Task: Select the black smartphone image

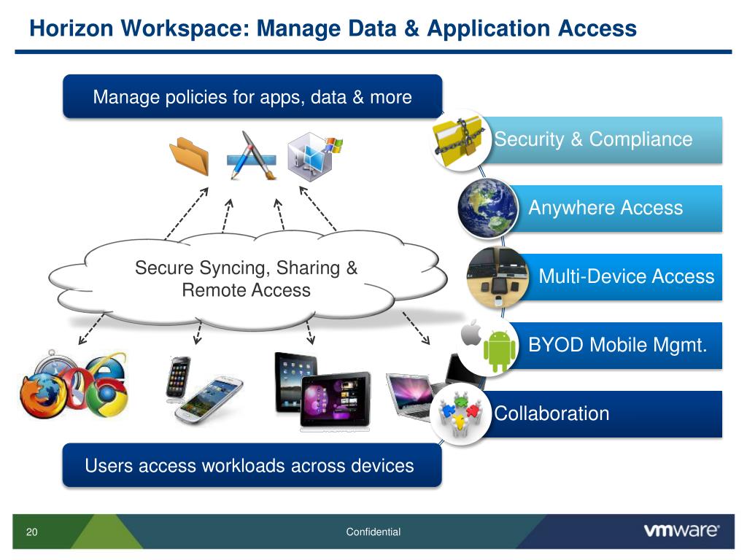Action: (178, 379)
